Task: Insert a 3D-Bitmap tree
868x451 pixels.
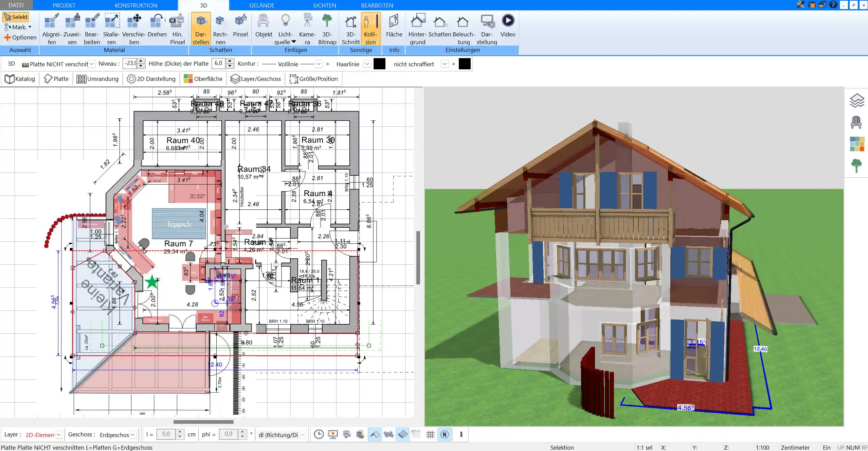Action: pos(327,29)
